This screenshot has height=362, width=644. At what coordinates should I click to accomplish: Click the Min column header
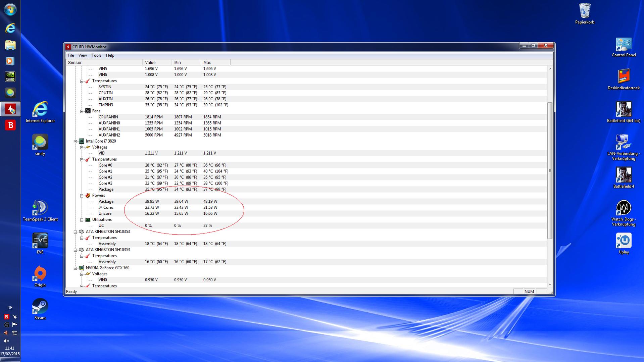coord(187,62)
